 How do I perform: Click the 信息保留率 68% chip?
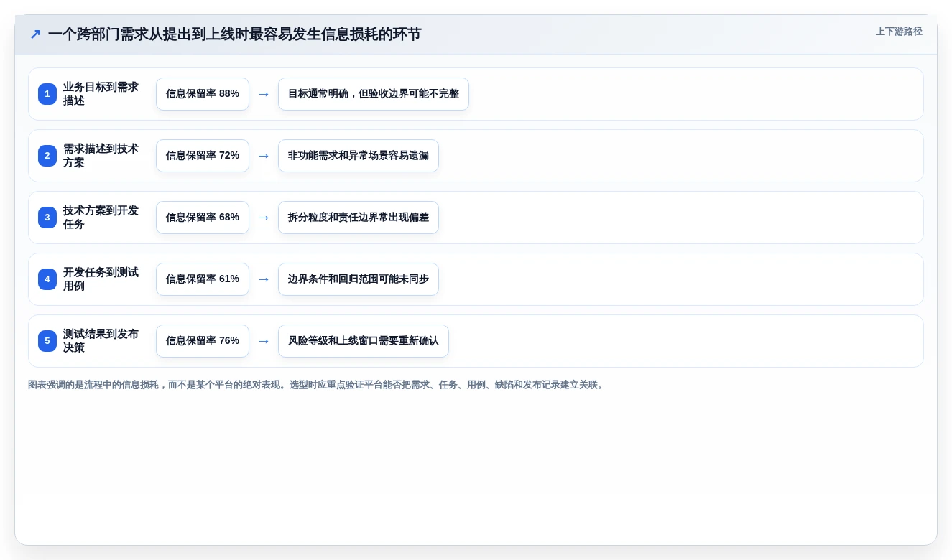(x=203, y=218)
